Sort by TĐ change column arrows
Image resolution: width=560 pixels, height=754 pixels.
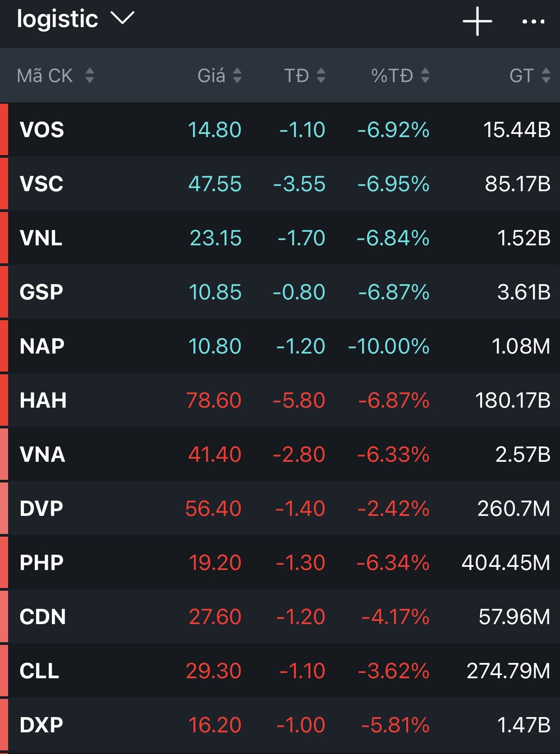[x=321, y=75]
